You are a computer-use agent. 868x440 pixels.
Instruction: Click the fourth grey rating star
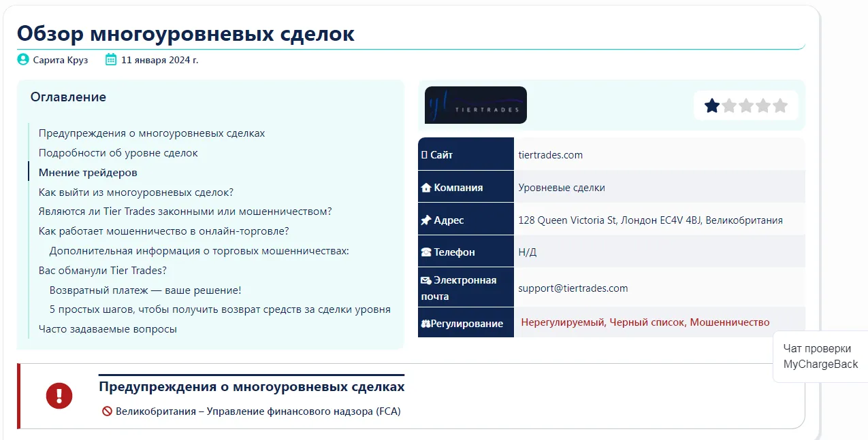pos(763,106)
